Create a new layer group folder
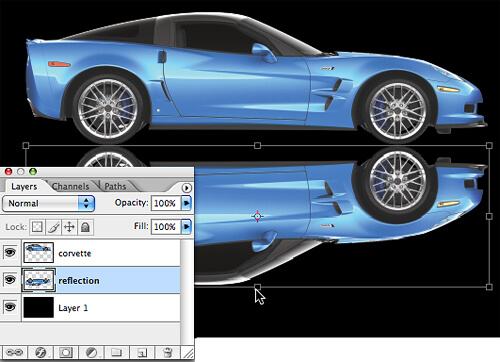500x362 pixels. pyautogui.click(x=117, y=352)
